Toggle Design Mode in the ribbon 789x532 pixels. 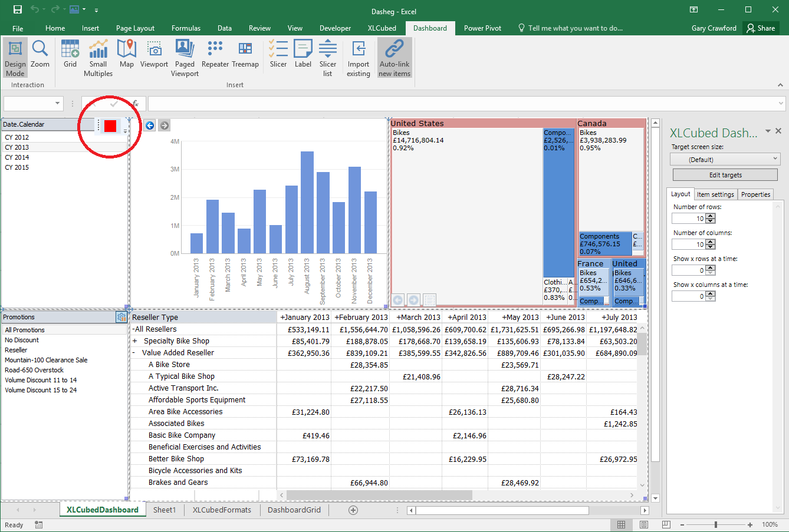[15, 58]
